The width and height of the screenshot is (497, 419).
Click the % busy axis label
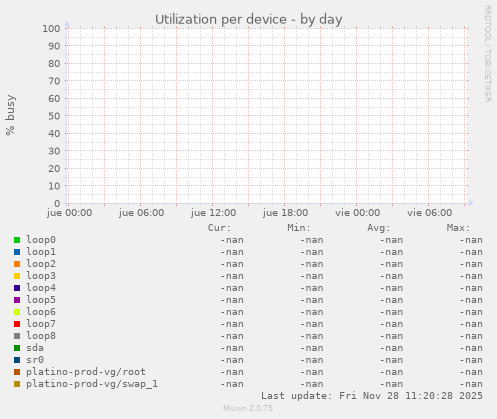point(10,115)
